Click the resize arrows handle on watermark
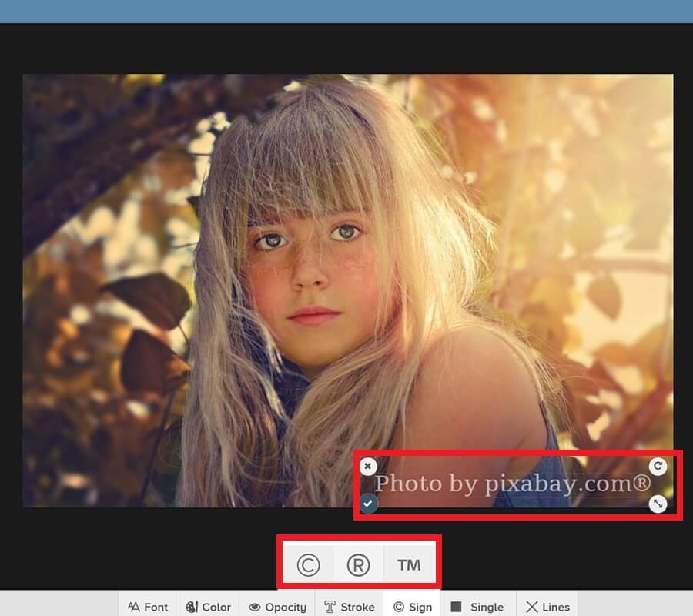Viewport: 693px width, 616px height. [x=658, y=504]
